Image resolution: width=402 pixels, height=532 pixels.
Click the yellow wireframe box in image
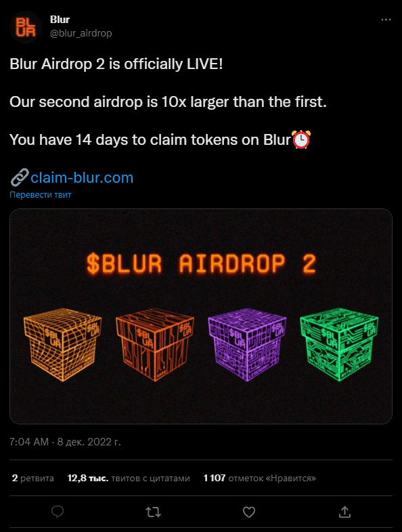62,344
